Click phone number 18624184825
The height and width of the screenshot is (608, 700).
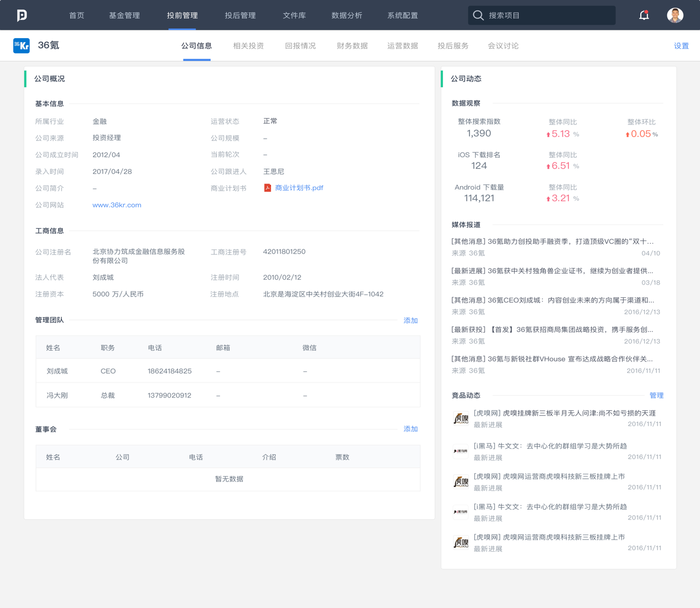[x=170, y=371]
